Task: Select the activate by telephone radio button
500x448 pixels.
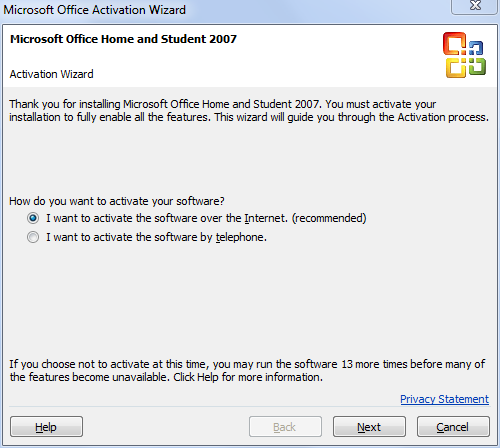Action: pyautogui.click(x=33, y=237)
